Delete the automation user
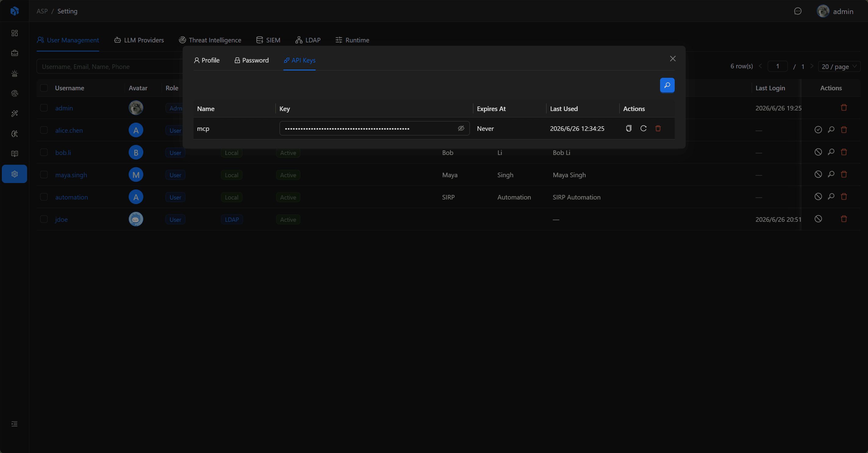This screenshot has width=868, height=453. tap(844, 196)
